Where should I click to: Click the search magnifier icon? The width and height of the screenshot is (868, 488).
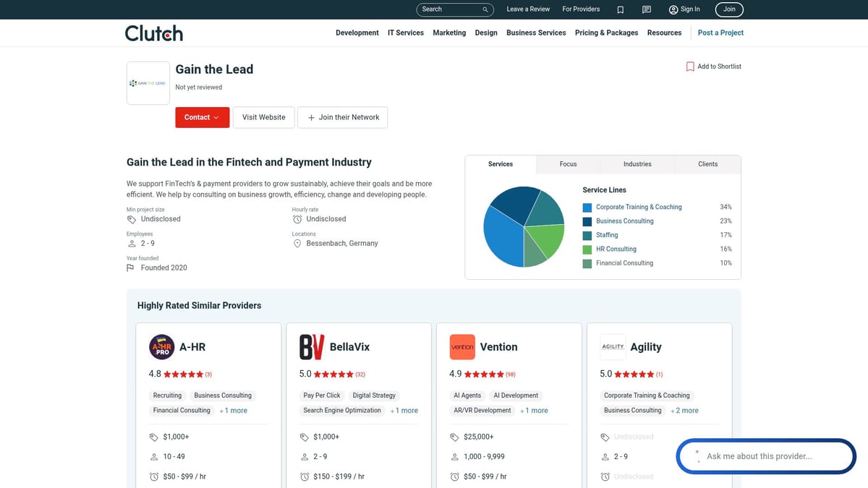[485, 9]
